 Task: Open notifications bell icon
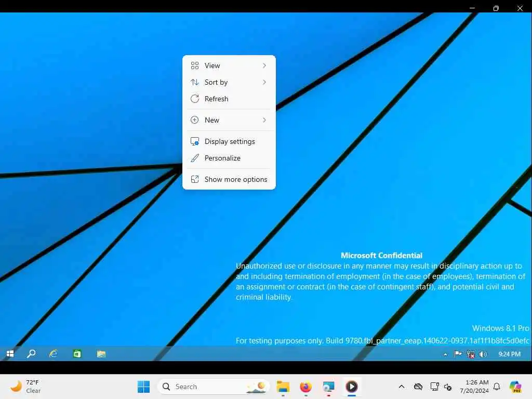[x=497, y=387]
